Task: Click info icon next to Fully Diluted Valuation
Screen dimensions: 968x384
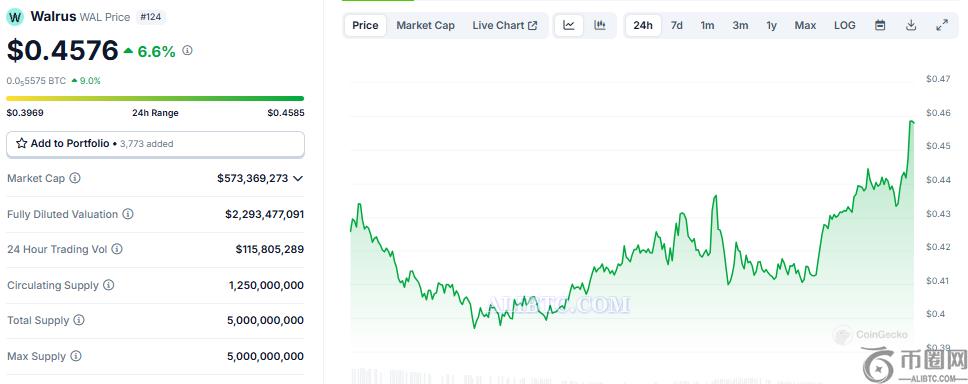Action: pos(128,214)
